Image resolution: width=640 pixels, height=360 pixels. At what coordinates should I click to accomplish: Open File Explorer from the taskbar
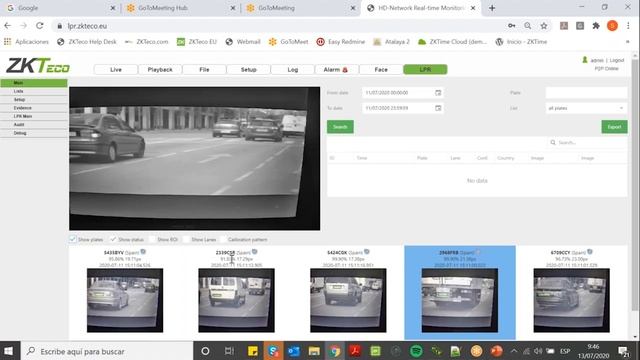[314, 351]
